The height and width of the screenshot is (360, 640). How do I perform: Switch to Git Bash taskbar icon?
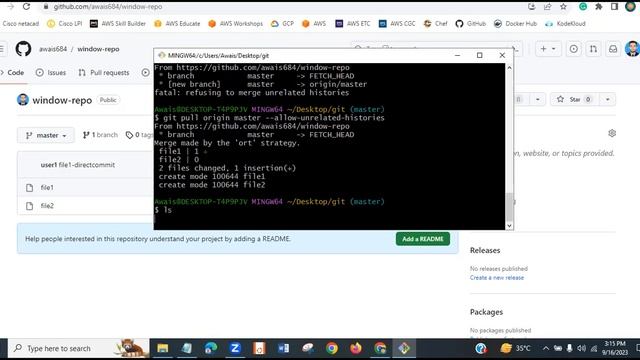tap(404, 348)
